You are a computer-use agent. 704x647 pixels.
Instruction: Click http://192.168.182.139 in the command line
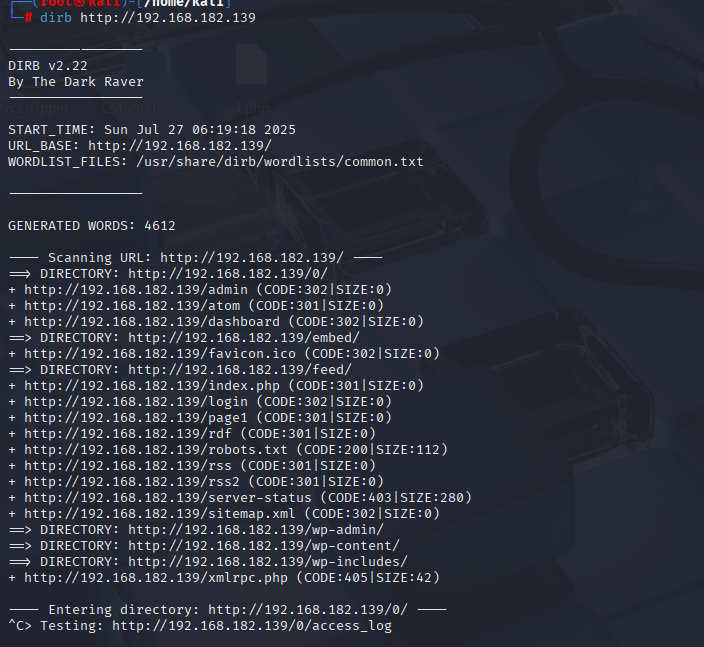[168, 18]
